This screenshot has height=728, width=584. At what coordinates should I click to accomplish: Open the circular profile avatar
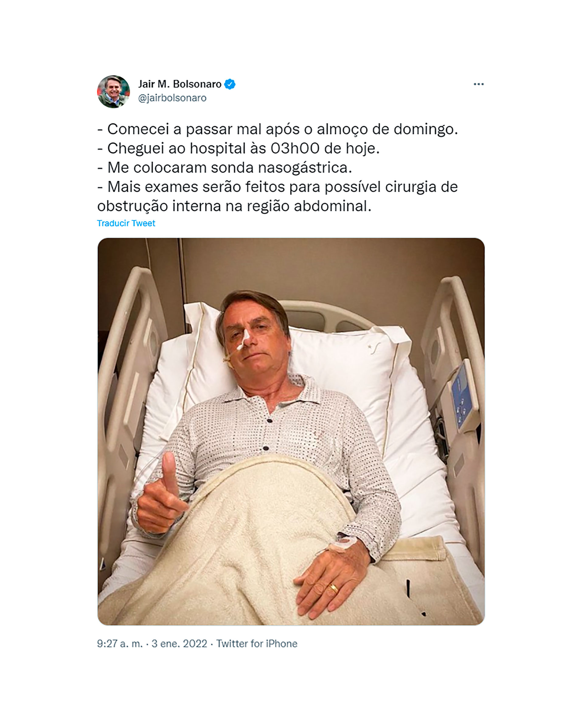click(113, 92)
